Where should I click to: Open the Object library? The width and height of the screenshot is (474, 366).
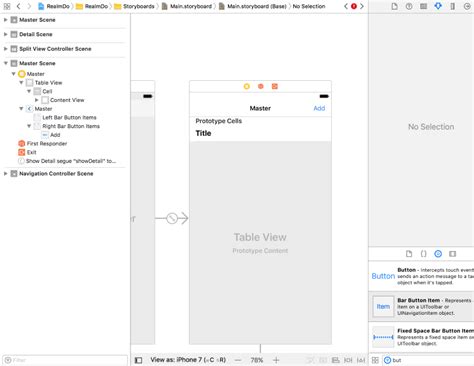(438, 254)
